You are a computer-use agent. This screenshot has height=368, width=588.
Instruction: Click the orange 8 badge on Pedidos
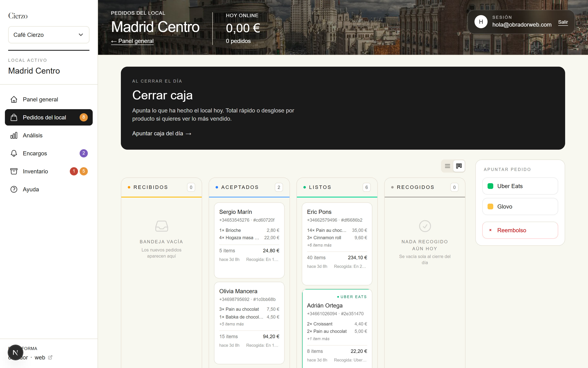[x=84, y=117]
